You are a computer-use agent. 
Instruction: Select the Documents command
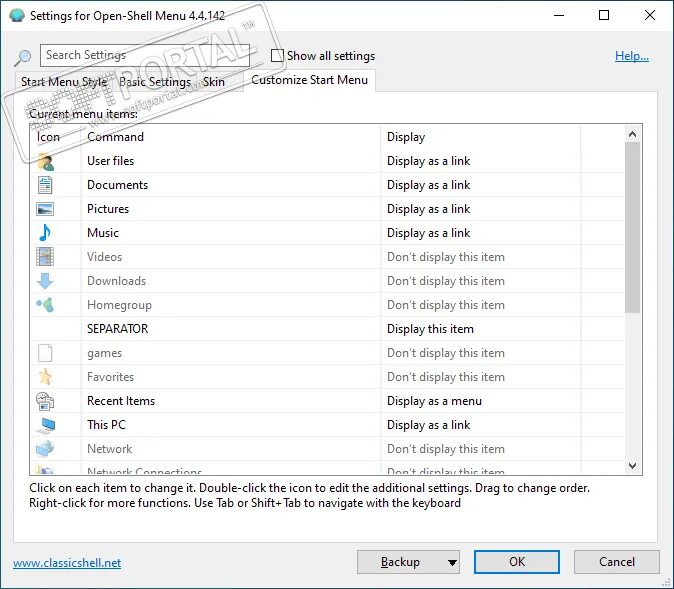(117, 185)
